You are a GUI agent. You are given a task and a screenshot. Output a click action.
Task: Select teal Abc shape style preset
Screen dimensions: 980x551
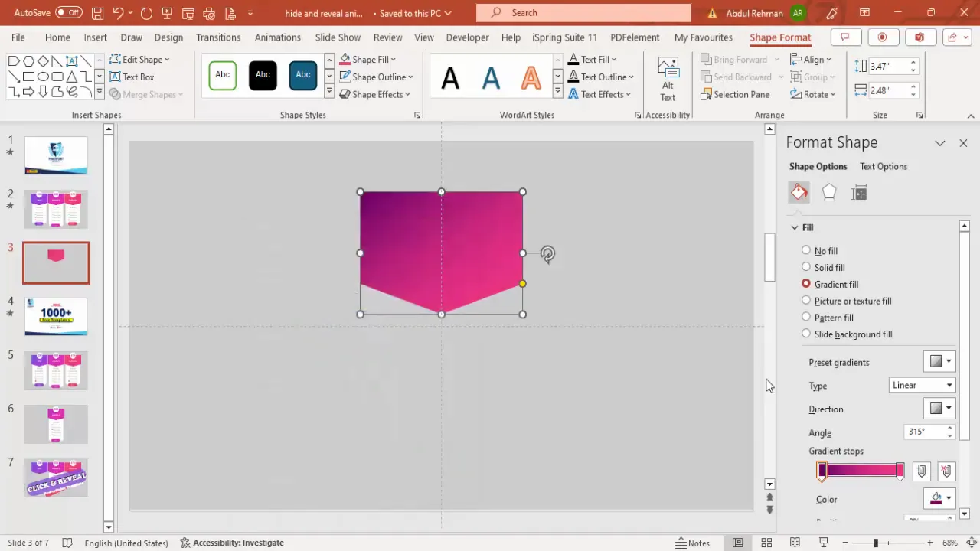coord(303,75)
